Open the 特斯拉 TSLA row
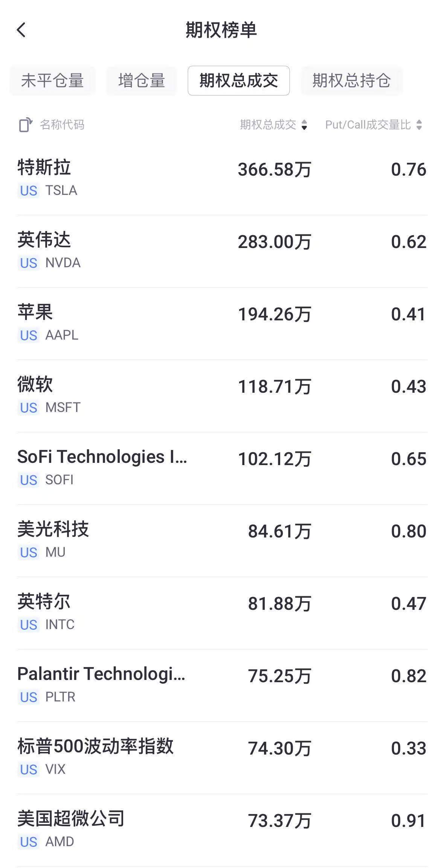Image resolution: width=444 pixels, height=868 pixels. [x=222, y=178]
